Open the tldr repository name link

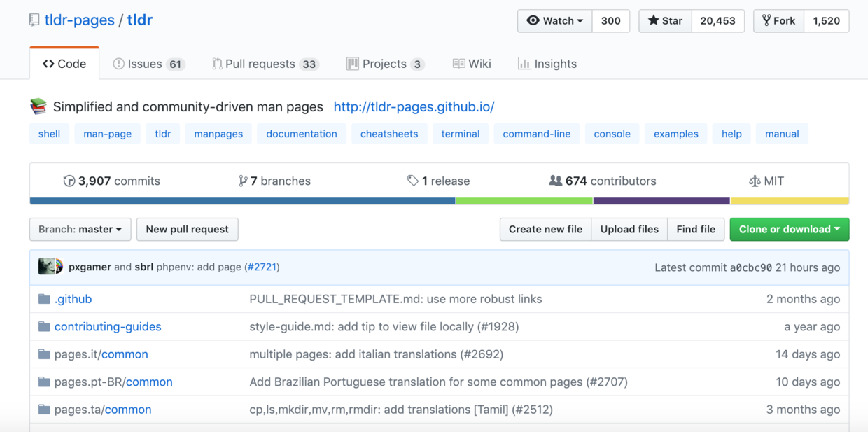pyautogui.click(x=140, y=20)
